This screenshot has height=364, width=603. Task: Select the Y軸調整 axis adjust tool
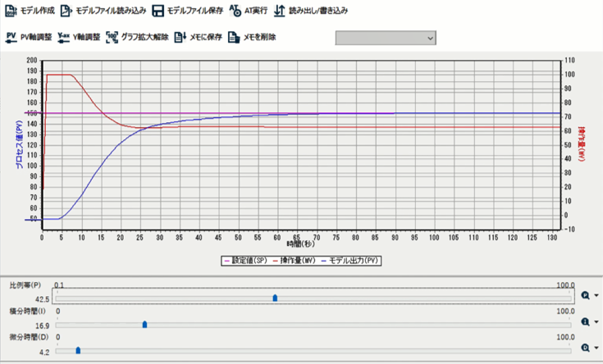(63, 37)
